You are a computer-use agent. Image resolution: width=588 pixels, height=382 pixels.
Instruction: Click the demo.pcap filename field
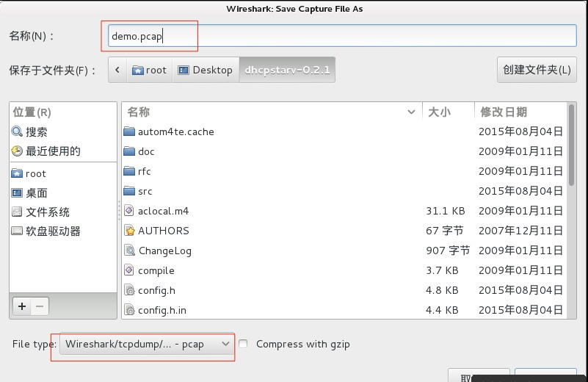click(x=342, y=36)
